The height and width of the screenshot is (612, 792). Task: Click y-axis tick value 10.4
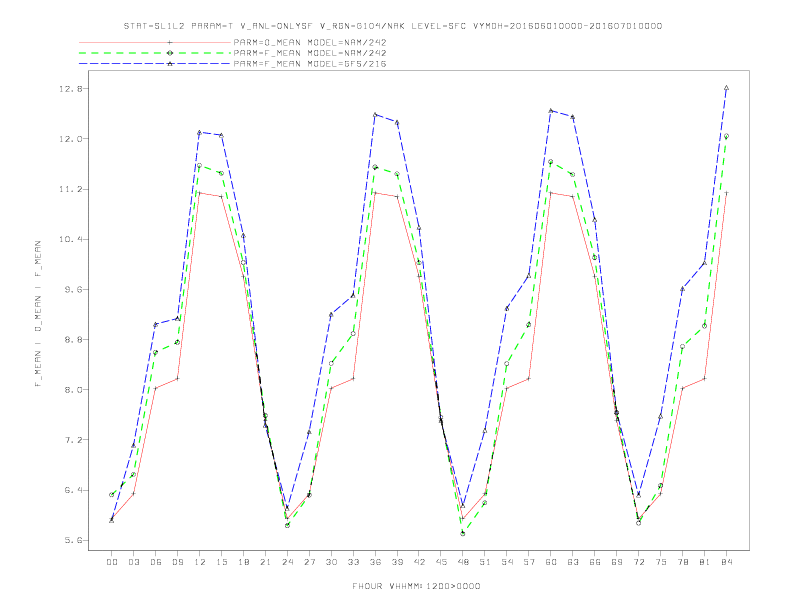(x=70, y=239)
